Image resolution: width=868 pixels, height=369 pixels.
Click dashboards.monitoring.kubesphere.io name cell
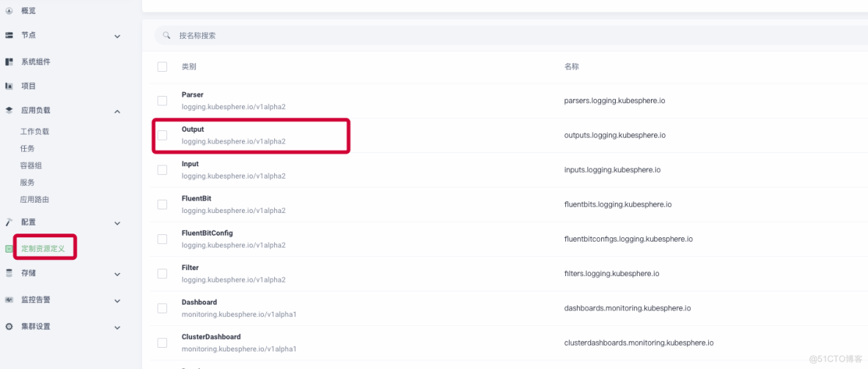(x=628, y=308)
